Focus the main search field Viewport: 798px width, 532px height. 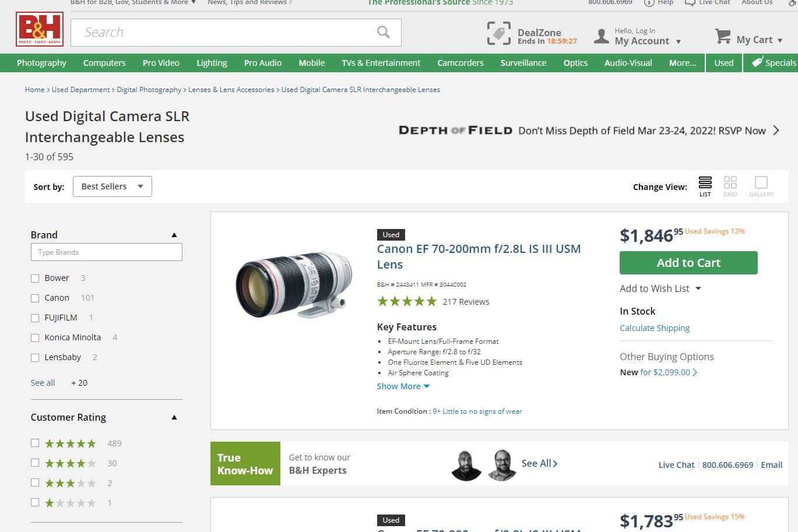coord(235,33)
